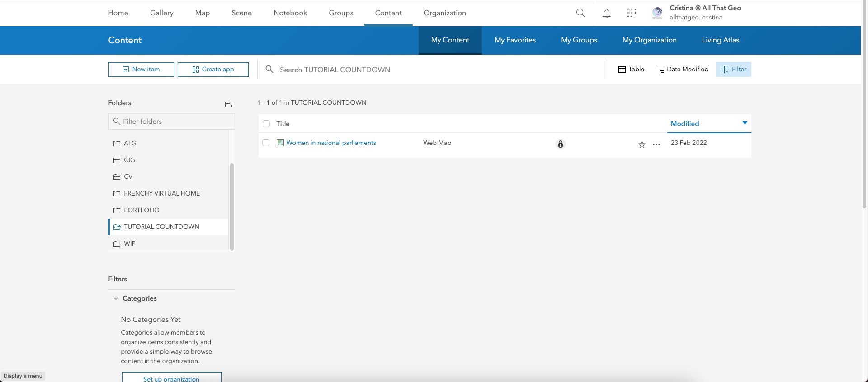Click the 23 Feb 2022 date cell
Viewport: 868px width, 382px height.
point(689,143)
